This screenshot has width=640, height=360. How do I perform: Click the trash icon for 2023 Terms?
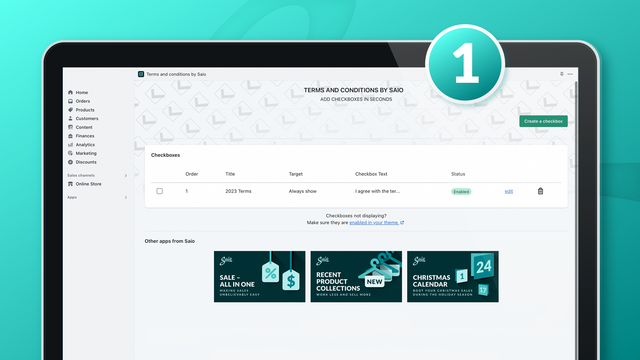540,191
